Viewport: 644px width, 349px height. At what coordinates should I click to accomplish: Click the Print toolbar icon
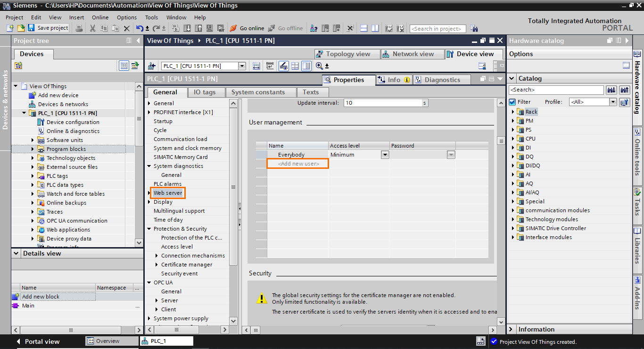[x=79, y=28]
